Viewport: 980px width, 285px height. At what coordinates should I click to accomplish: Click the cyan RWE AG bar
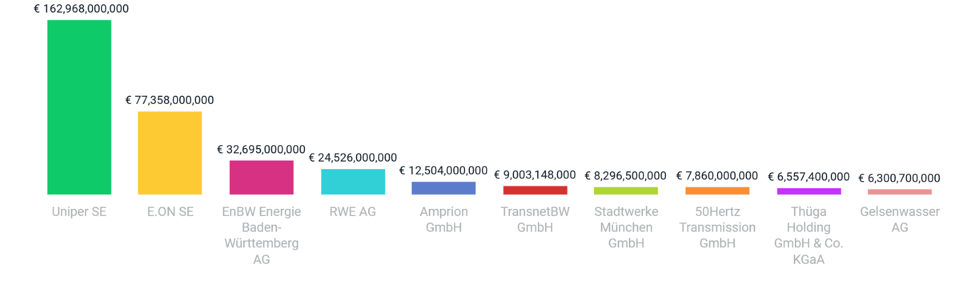click(353, 182)
